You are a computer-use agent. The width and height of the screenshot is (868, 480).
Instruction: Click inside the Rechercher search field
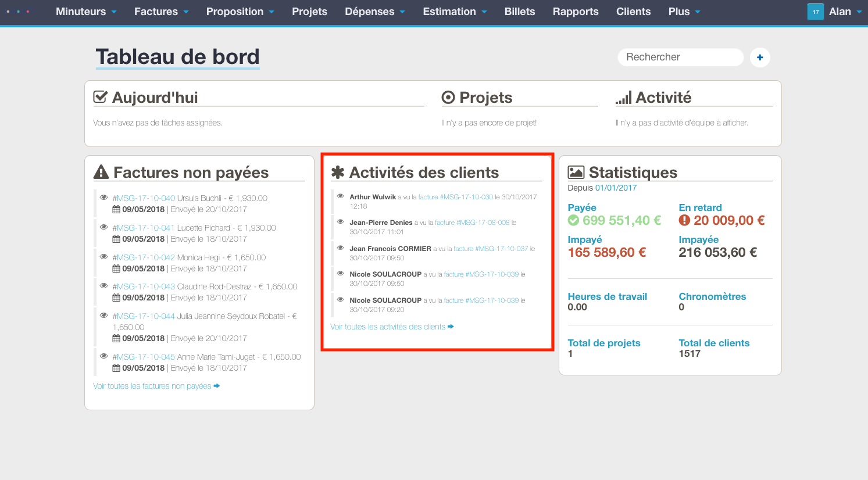point(680,57)
